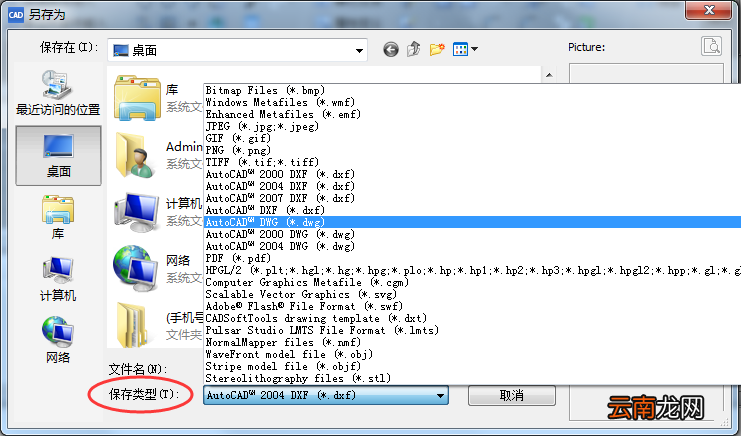Open Computer (计算机) in the sidebar
741x436 pixels.
point(58,279)
